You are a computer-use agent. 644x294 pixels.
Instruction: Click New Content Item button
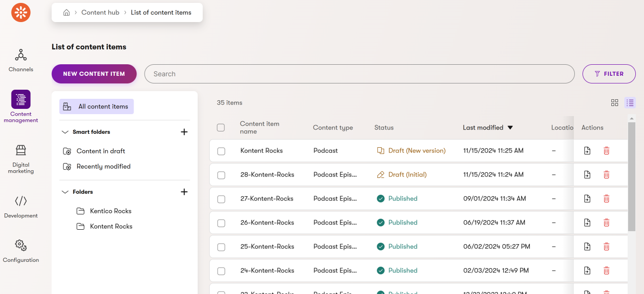point(94,74)
